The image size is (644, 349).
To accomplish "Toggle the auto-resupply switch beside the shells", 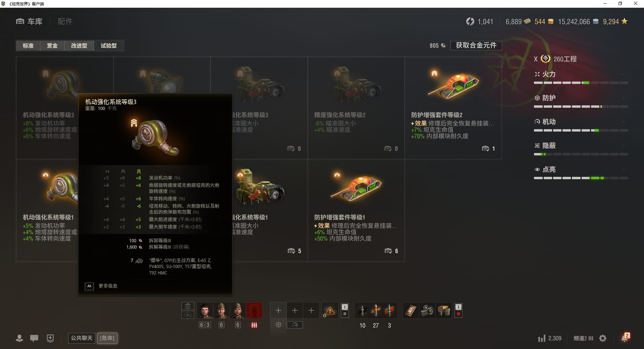I will (x=344, y=310).
